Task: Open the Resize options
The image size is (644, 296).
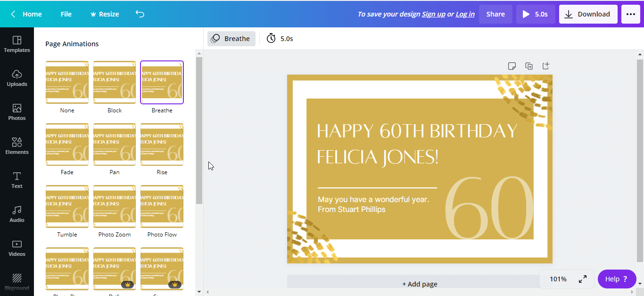Action: [104, 14]
